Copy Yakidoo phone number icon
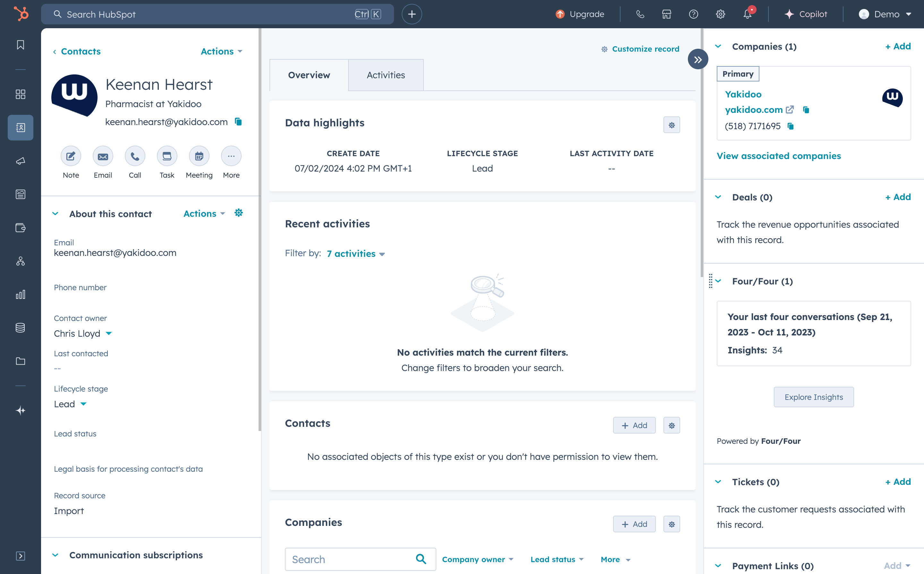 (791, 126)
